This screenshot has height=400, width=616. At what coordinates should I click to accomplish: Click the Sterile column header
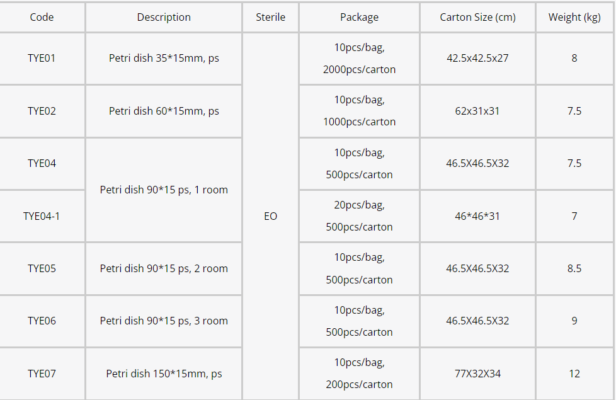[270, 17]
